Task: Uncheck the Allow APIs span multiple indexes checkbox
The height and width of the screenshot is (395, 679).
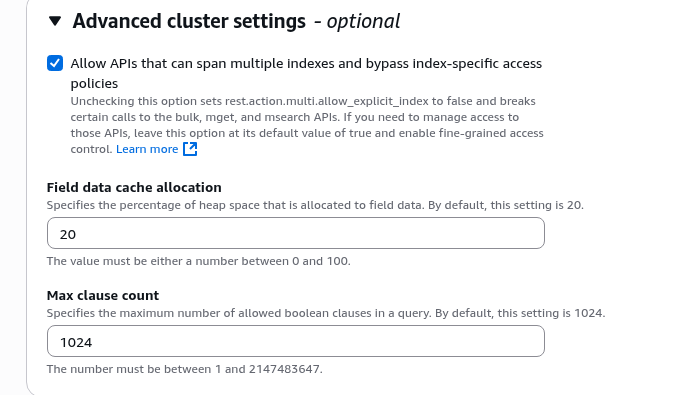Action: click(x=55, y=63)
